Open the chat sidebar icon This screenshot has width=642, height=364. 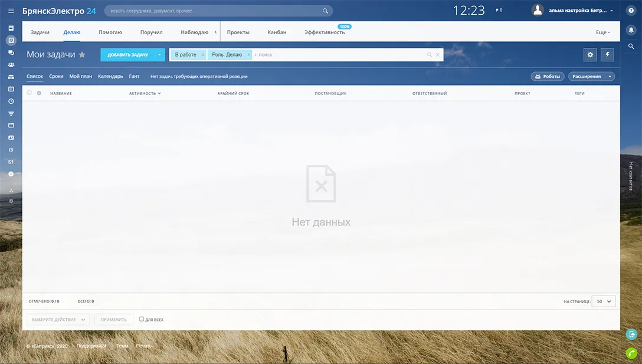11,53
